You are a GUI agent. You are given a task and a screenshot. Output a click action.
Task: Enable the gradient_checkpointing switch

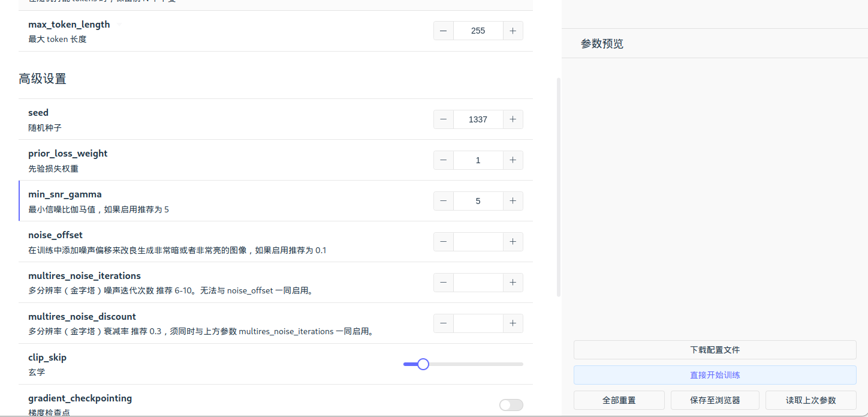pyautogui.click(x=511, y=404)
